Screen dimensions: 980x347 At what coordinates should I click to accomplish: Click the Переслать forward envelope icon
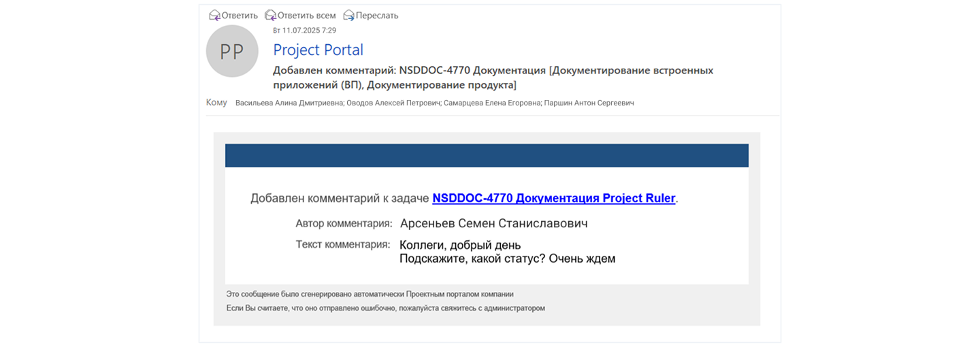click(348, 15)
